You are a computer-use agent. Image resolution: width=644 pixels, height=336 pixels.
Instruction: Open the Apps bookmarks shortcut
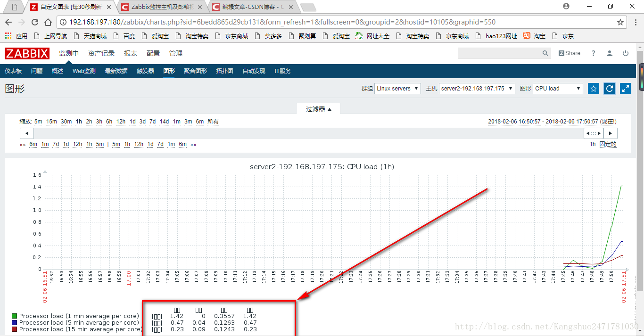tap(16, 36)
